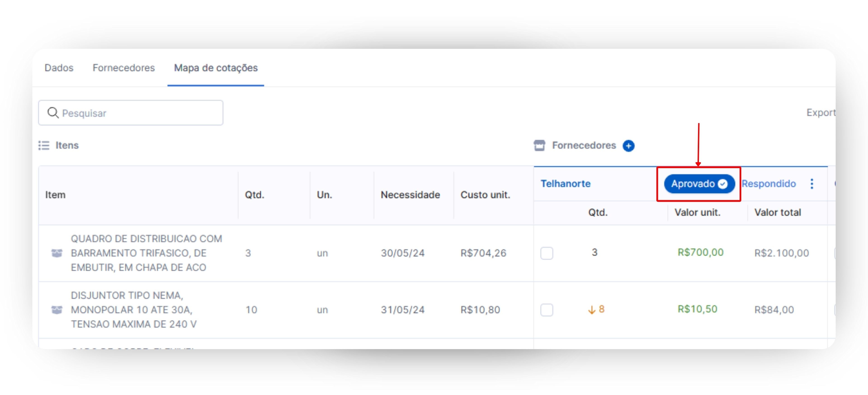Select the Mapa de cotações tab
The height and width of the screenshot is (395, 868).
pyautogui.click(x=216, y=68)
